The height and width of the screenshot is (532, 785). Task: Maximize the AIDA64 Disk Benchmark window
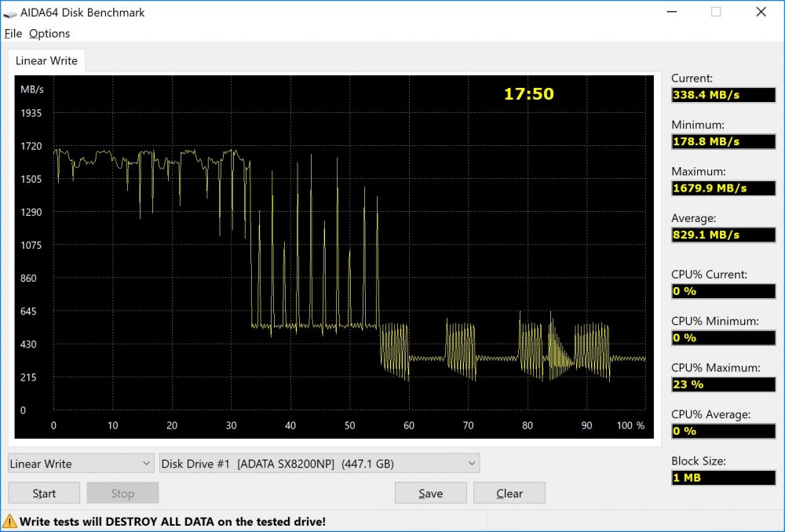[x=716, y=12]
